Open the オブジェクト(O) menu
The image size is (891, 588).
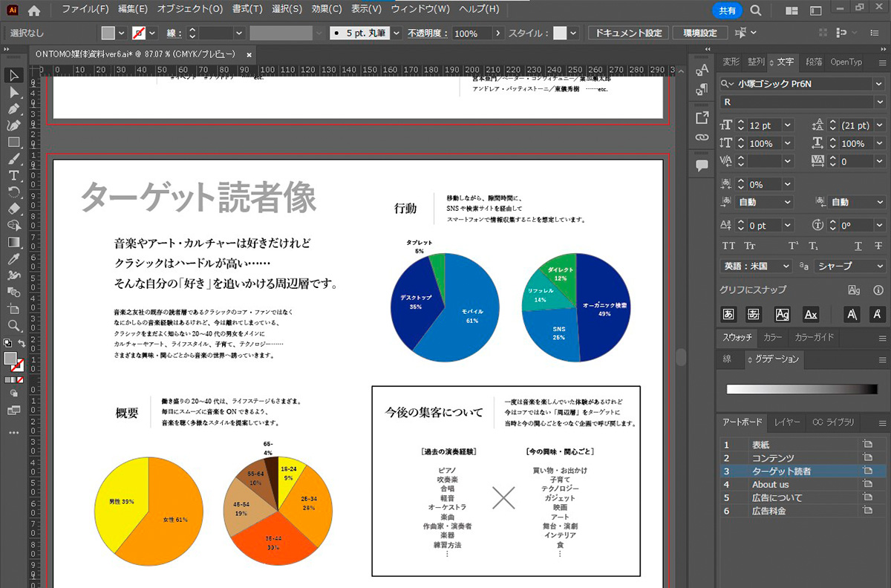pos(189,10)
